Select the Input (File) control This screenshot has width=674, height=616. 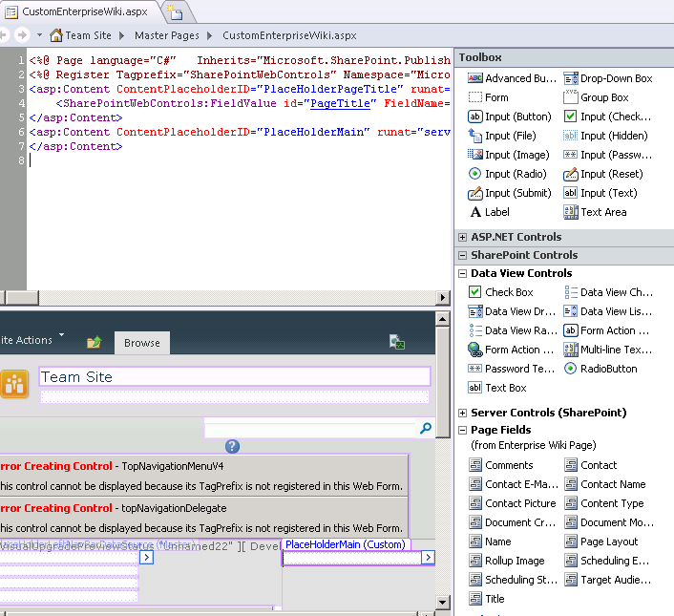502,136
